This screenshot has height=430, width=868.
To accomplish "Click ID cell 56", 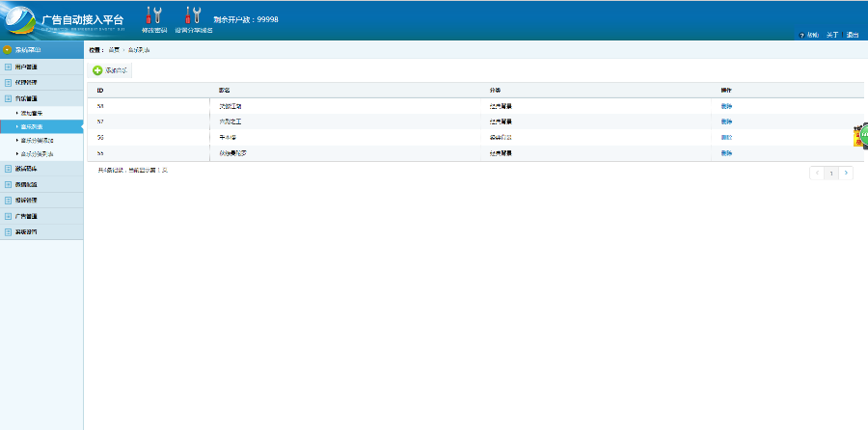I will coord(100,137).
